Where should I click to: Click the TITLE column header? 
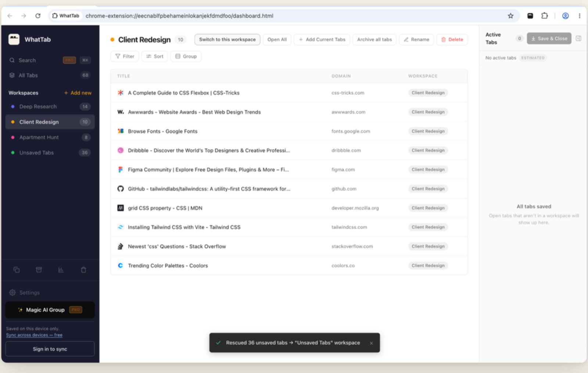click(x=123, y=76)
